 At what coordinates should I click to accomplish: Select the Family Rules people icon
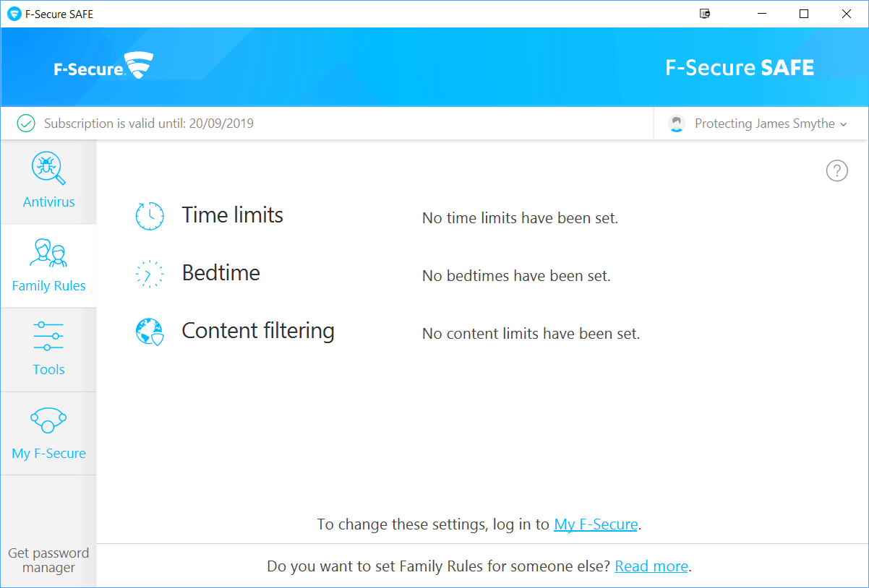coord(48,253)
